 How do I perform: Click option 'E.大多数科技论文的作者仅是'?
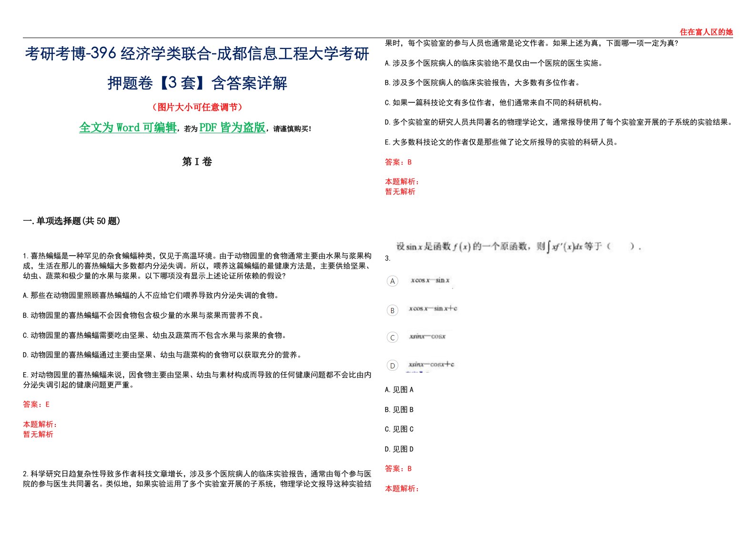click(x=503, y=142)
